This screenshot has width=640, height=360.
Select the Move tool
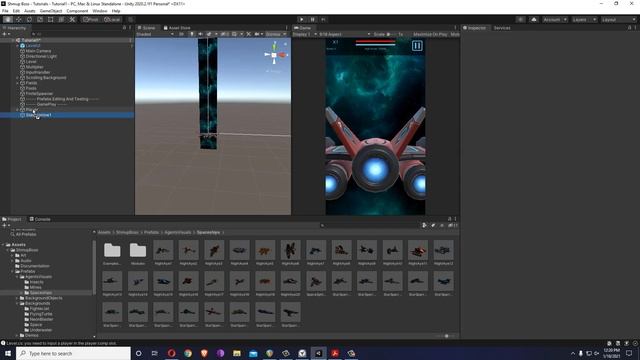(18, 19)
